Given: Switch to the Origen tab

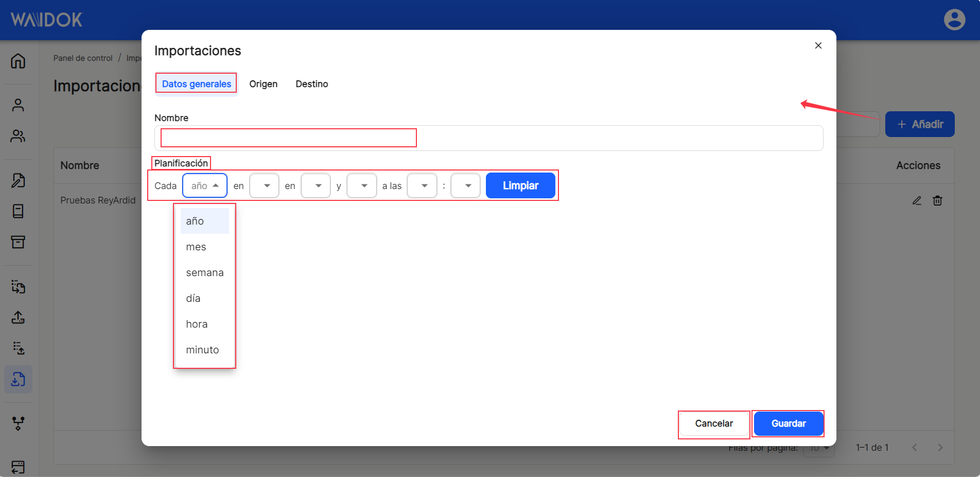Looking at the screenshot, I should tap(263, 84).
